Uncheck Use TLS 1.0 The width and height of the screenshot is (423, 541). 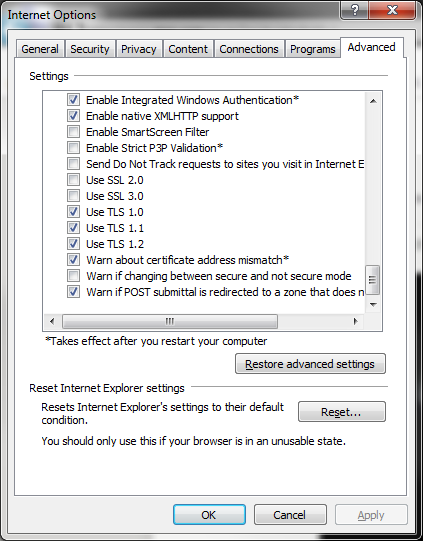tap(73, 212)
